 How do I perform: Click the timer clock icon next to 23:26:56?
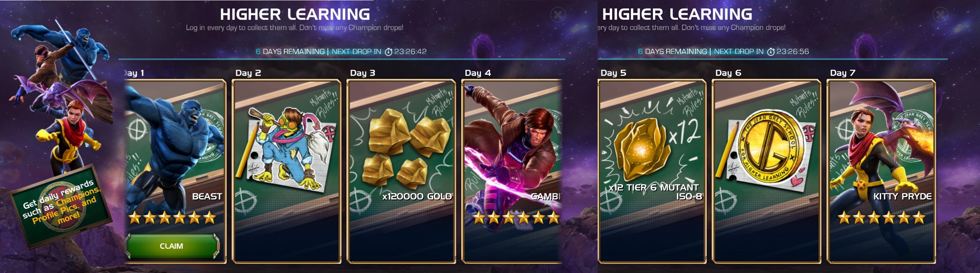coord(771,52)
